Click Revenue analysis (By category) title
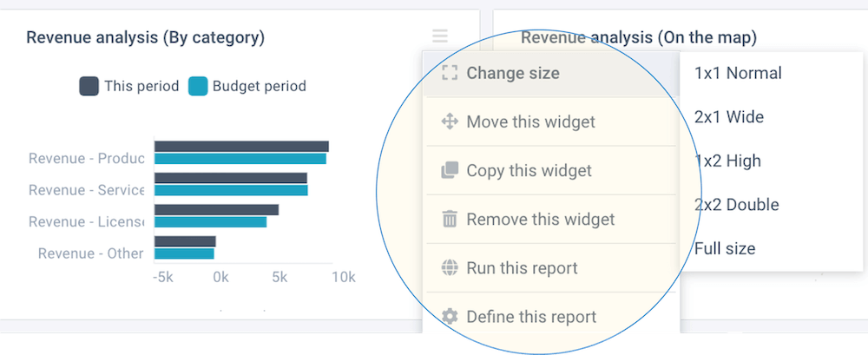Screen dimensions: 868x355 (x=146, y=37)
